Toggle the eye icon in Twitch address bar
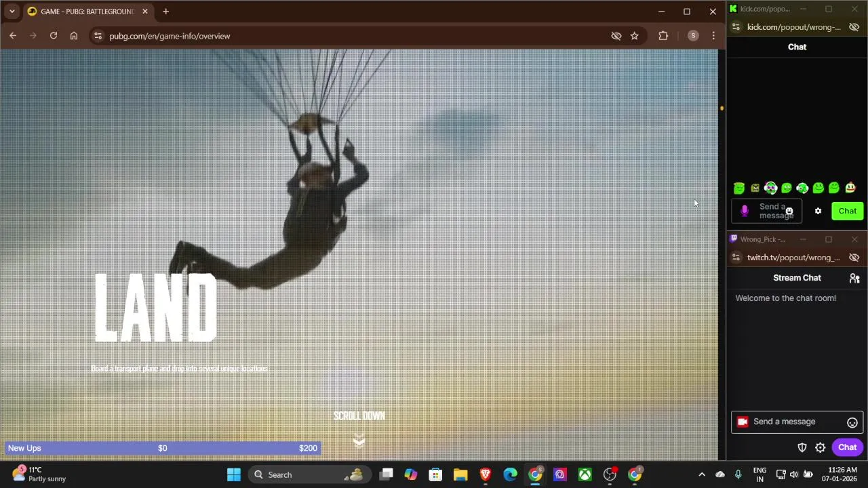Viewport: 868px width, 488px height. pos(854,258)
